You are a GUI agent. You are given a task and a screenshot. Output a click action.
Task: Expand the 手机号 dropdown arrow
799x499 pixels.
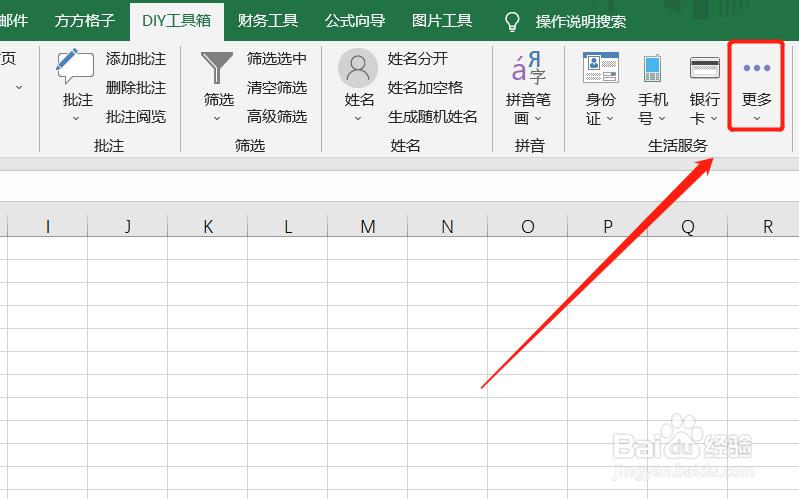[x=662, y=119]
